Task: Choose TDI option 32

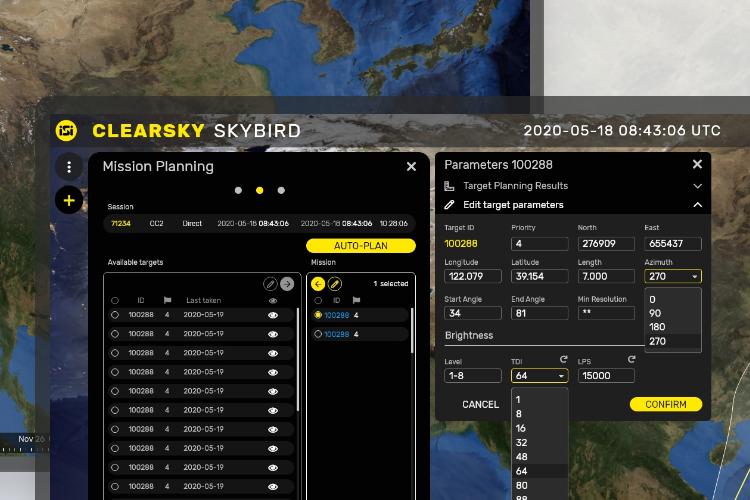Action: 540,443
